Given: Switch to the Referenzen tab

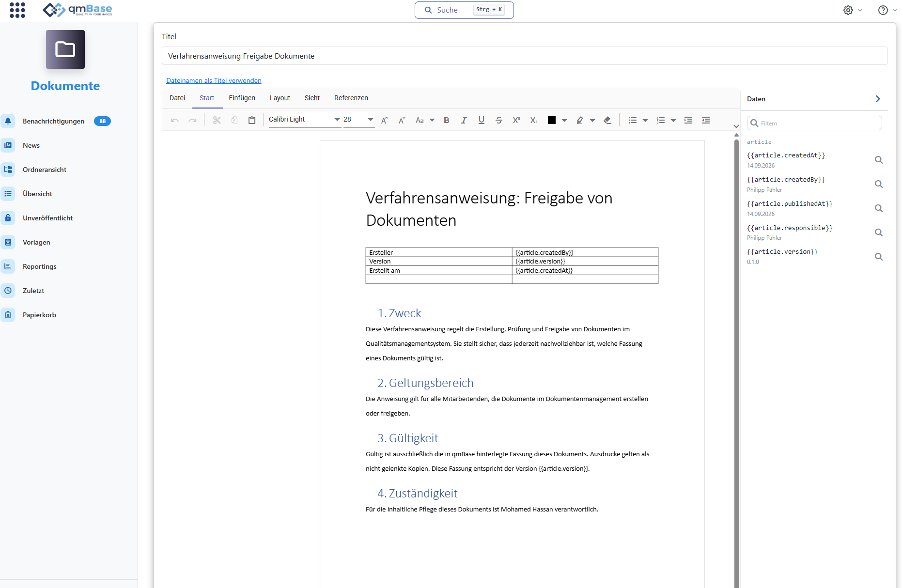Looking at the screenshot, I should coord(351,98).
